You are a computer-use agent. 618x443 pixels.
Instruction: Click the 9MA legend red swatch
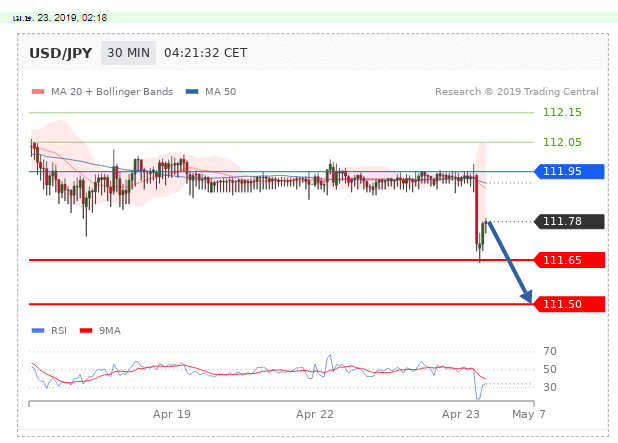click(x=86, y=331)
